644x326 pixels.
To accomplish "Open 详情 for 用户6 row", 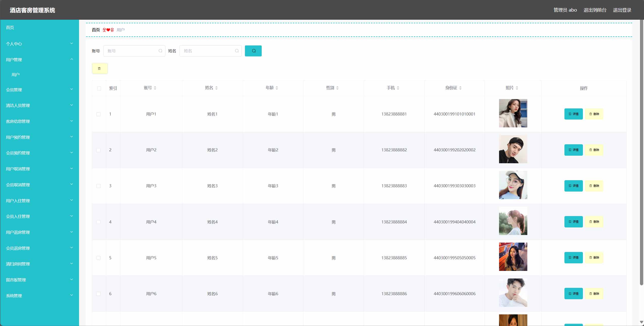I will coord(574,293).
